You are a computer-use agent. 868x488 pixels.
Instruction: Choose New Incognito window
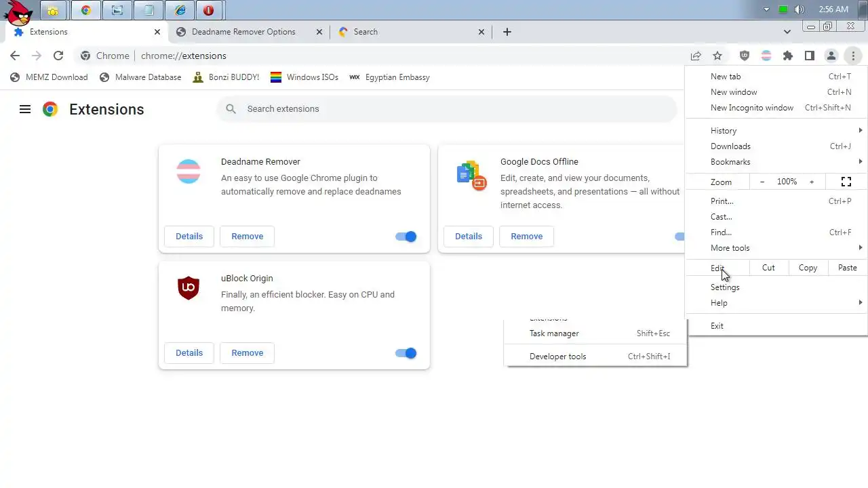776,107
